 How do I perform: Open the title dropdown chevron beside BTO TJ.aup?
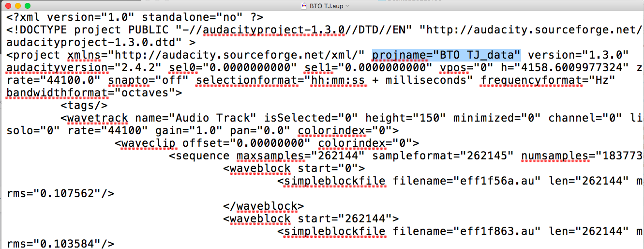[x=348, y=6]
